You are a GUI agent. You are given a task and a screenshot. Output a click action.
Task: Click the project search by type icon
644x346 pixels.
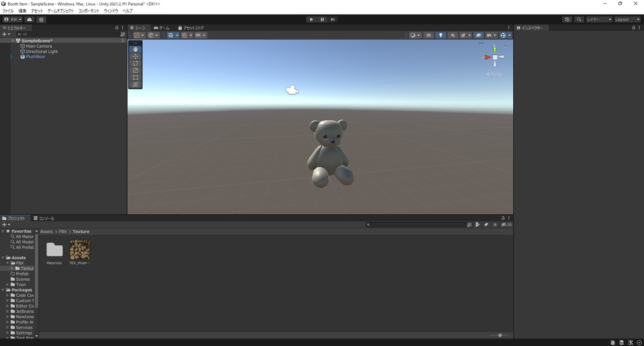[x=477, y=225]
